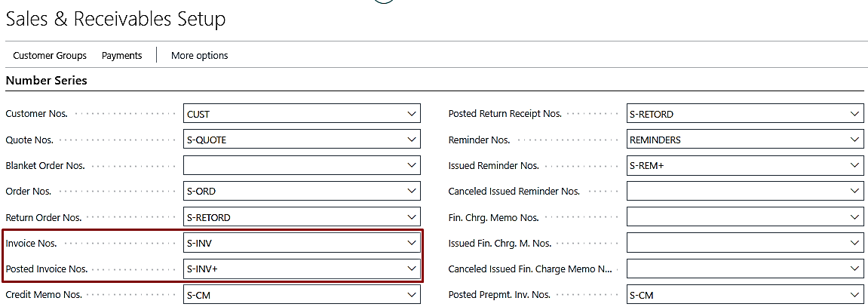Screen dimensions: 868x307
Task: Open the Customer Groups action
Action: coord(50,55)
